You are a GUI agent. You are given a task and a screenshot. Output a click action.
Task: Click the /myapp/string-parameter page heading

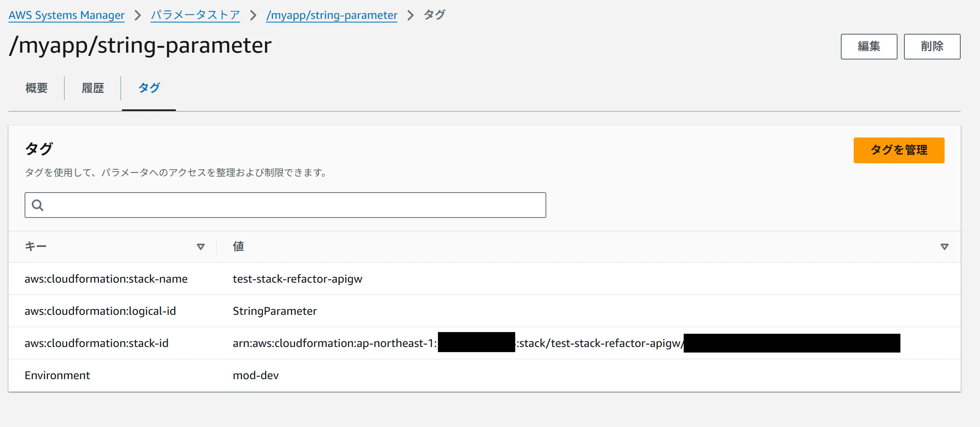[140, 45]
